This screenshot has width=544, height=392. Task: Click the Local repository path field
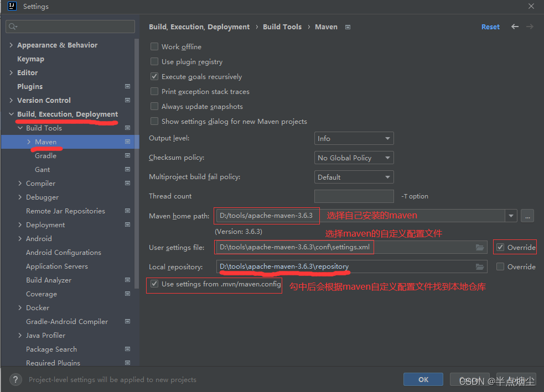(351, 266)
